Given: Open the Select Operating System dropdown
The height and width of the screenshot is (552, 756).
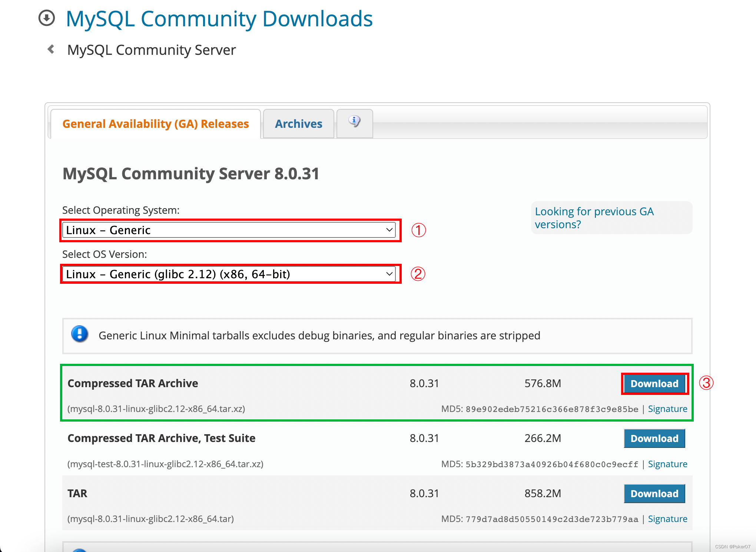Looking at the screenshot, I should click(229, 230).
